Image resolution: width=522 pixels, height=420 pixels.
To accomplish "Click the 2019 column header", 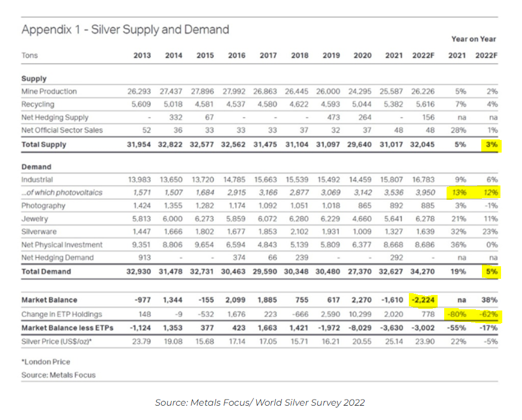I will pos(331,56).
